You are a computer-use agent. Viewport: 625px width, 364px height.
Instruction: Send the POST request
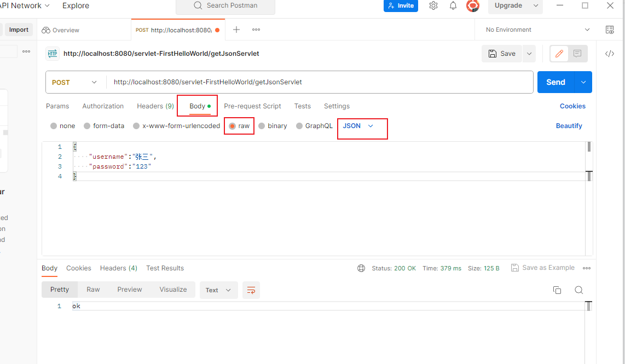coord(555,82)
